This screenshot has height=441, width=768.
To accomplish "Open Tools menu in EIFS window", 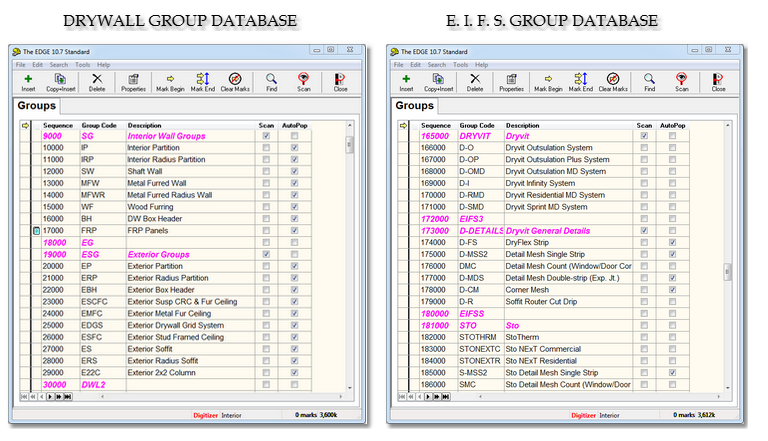I will tap(460, 65).
